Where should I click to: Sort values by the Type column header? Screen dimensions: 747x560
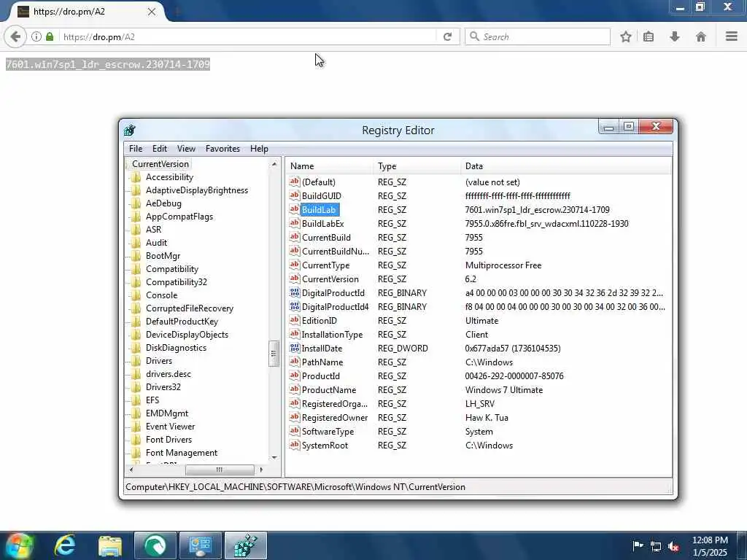[x=417, y=166]
